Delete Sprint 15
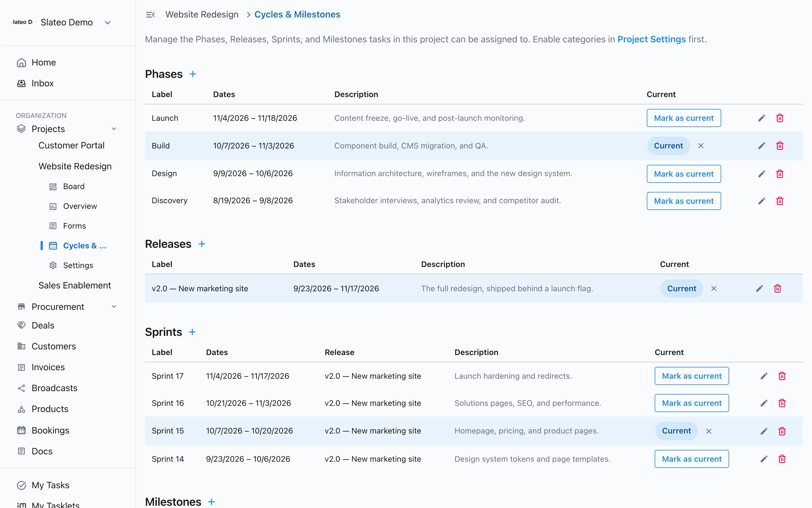 (782, 431)
